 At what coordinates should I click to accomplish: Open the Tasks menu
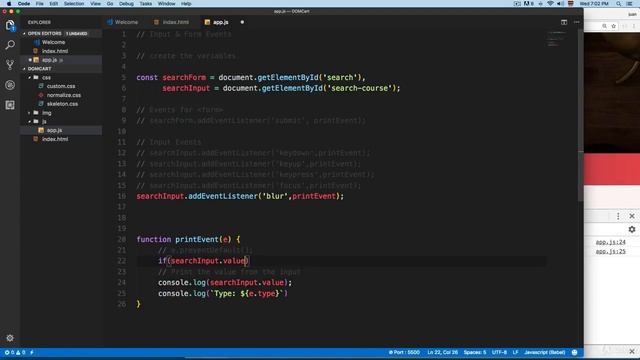tap(146, 4)
